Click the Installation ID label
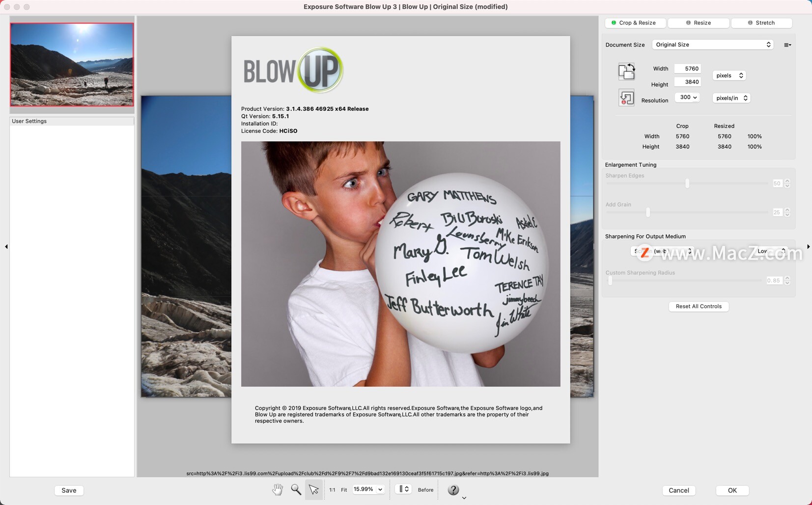This screenshot has height=505, width=812. pyautogui.click(x=259, y=124)
